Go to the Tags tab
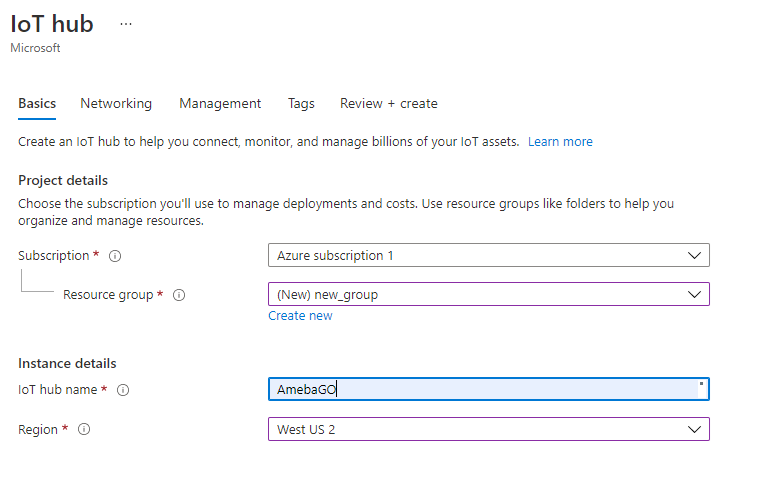765x500 pixels. point(301,103)
